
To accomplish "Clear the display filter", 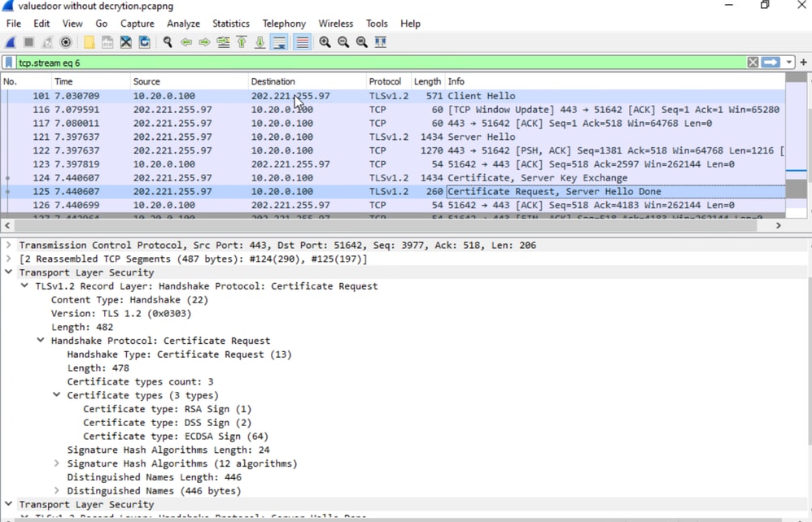I will pos(753,63).
